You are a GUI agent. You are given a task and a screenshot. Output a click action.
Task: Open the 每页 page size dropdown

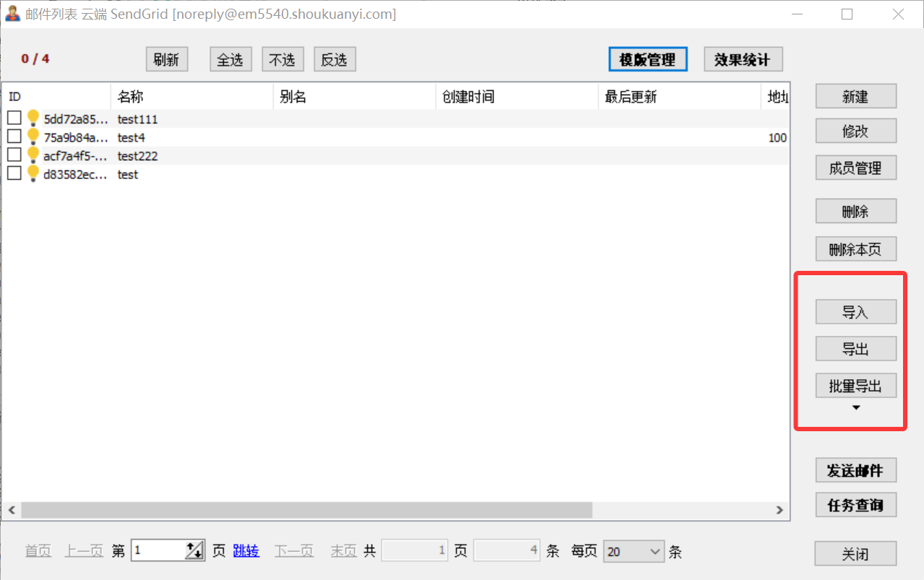click(634, 552)
